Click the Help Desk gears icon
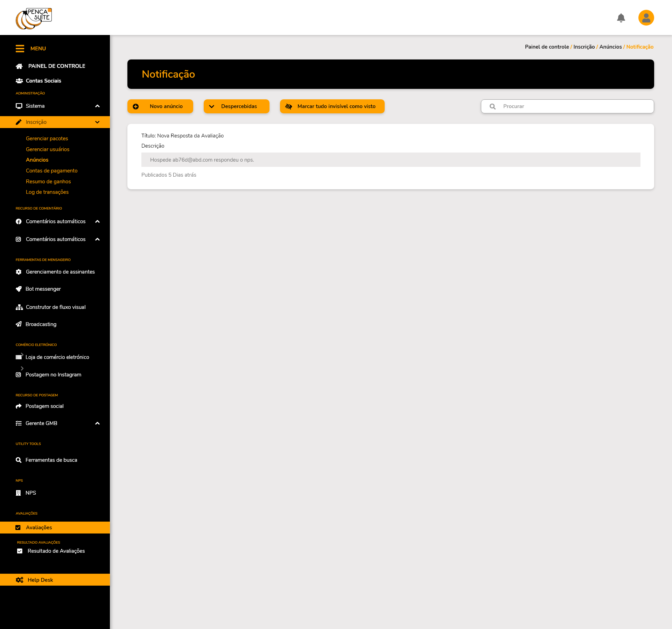 tap(20, 580)
